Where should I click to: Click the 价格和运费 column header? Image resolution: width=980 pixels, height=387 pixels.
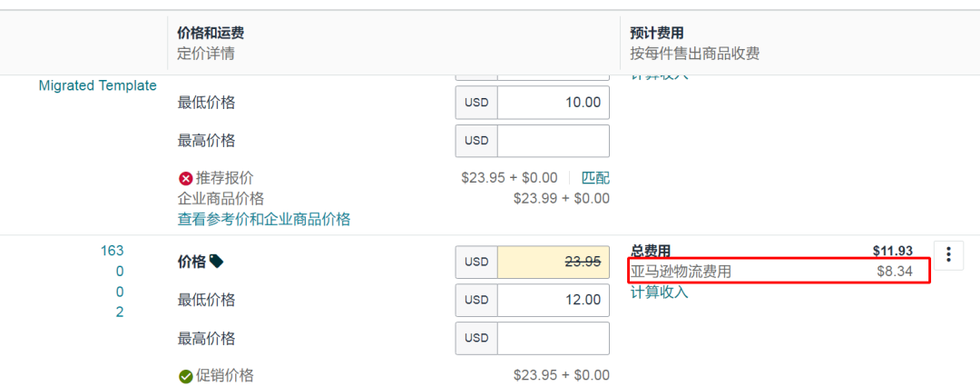pyautogui.click(x=210, y=34)
